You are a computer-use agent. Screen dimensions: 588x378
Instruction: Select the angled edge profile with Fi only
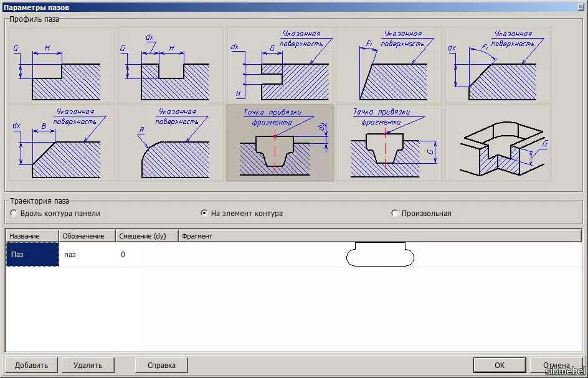[x=389, y=65]
